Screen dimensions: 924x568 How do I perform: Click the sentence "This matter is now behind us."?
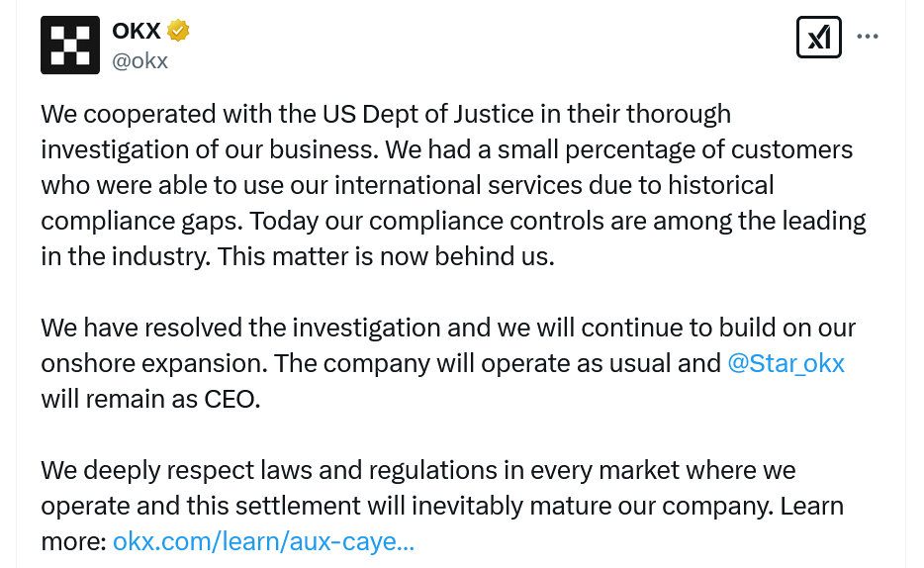pos(385,256)
